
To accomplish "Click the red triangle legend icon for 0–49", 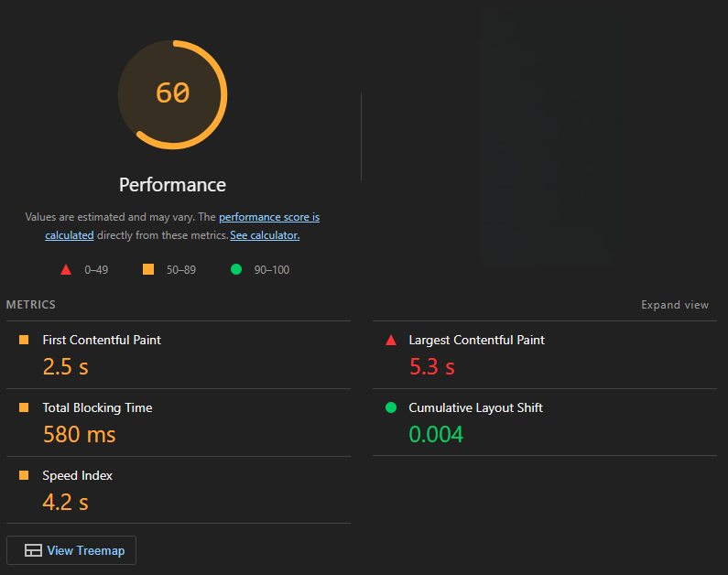I will pos(66,269).
